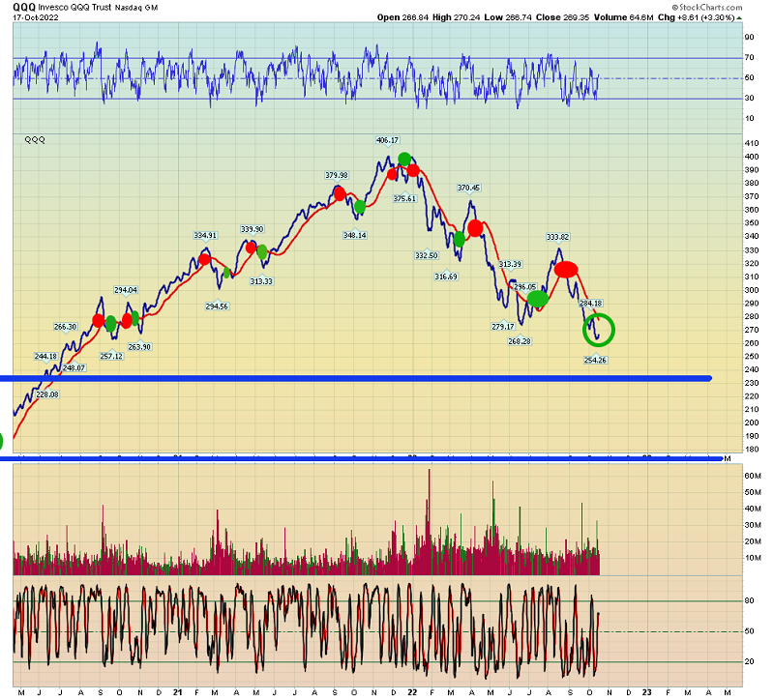Click the 348.14 price label
Screen dimensions: 774x700
coord(354,235)
